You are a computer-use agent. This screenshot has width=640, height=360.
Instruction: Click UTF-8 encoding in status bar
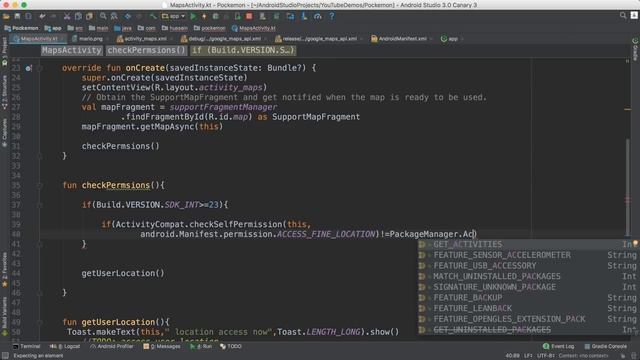click(x=545, y=356)
